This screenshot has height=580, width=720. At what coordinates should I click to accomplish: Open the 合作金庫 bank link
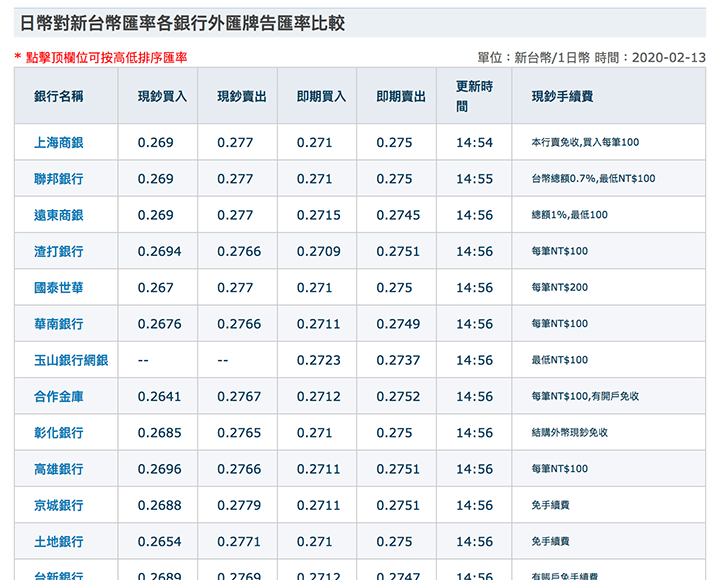(59, 397)
